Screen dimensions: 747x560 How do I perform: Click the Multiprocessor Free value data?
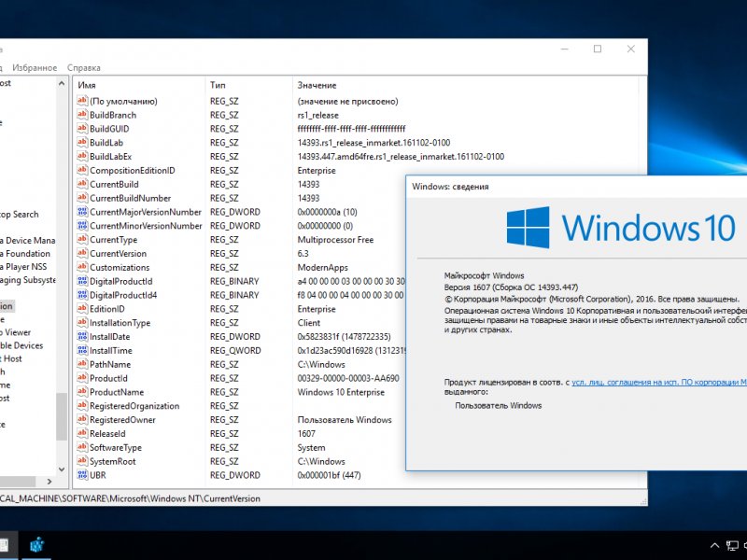335,240
